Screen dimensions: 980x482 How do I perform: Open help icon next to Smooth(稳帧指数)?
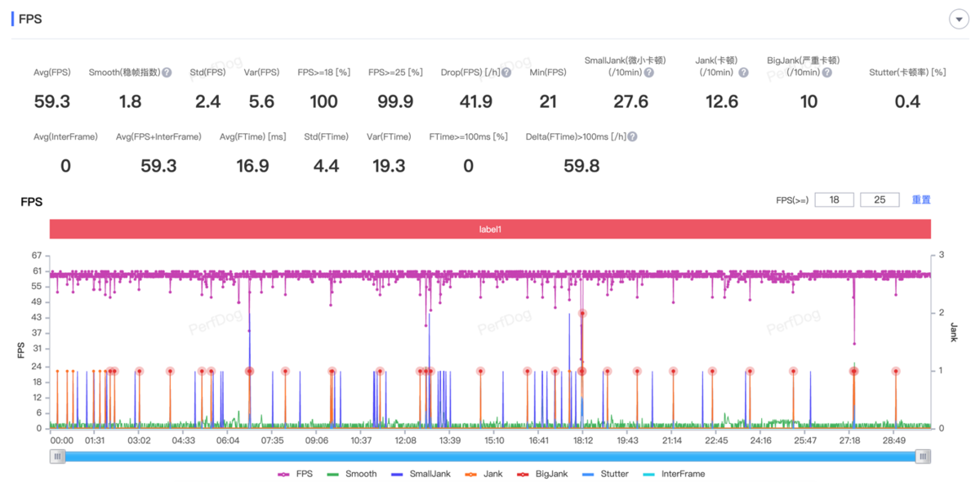click(x=167, y=73)
